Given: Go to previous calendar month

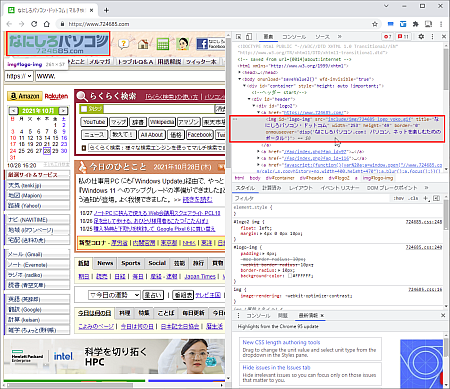Looking at the screenshot, I should point(13,111).
